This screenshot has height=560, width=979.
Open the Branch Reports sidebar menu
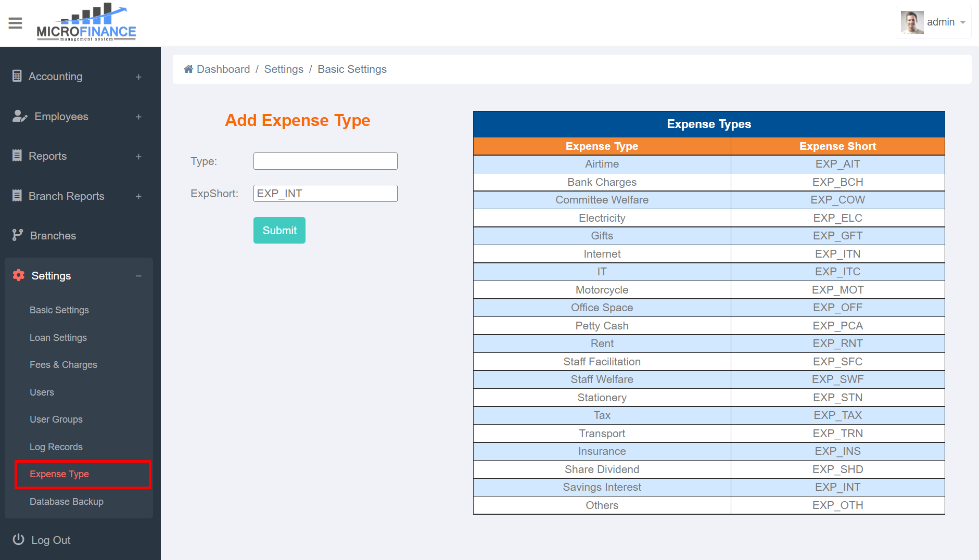tap(79, 196)
